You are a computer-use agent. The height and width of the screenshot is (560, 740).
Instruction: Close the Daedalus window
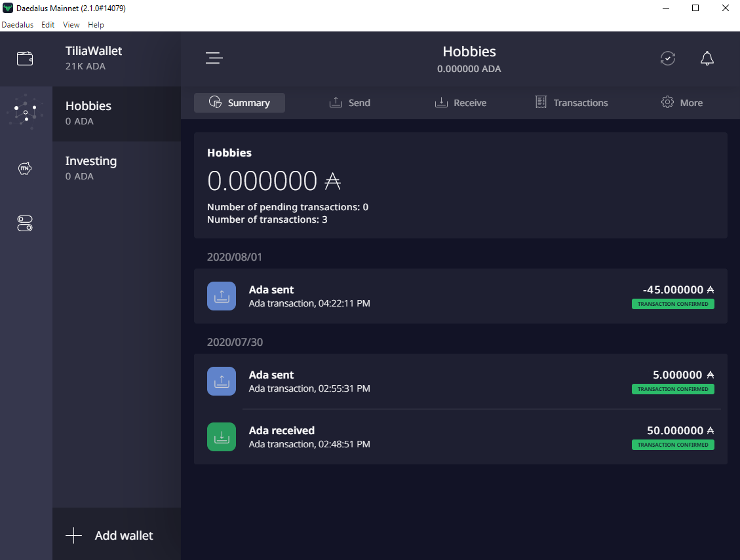click(x=726, y=8)
